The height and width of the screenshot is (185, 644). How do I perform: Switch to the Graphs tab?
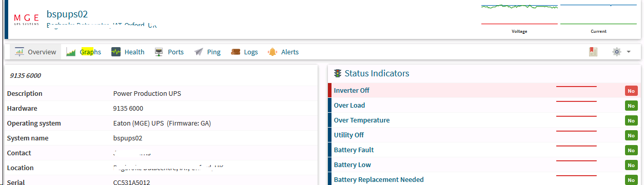84,52
